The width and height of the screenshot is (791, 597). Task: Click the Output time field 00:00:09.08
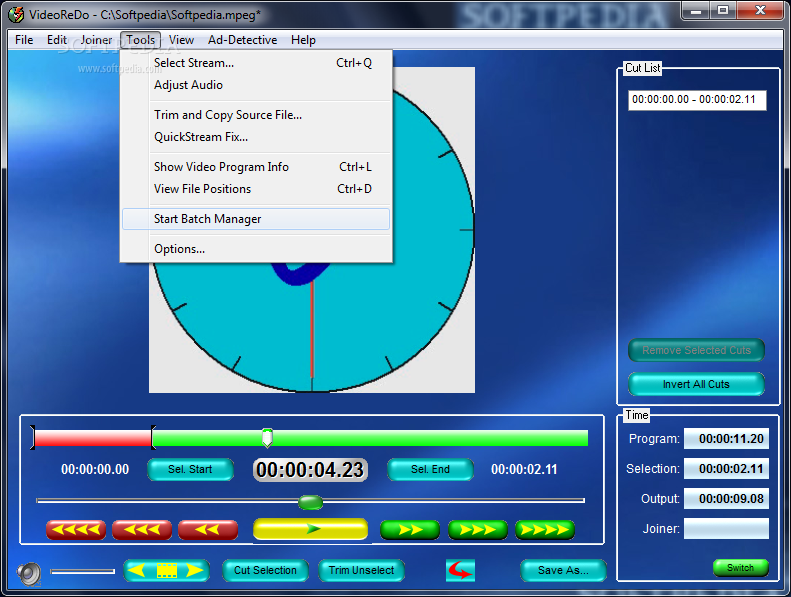tap(726, 499)
